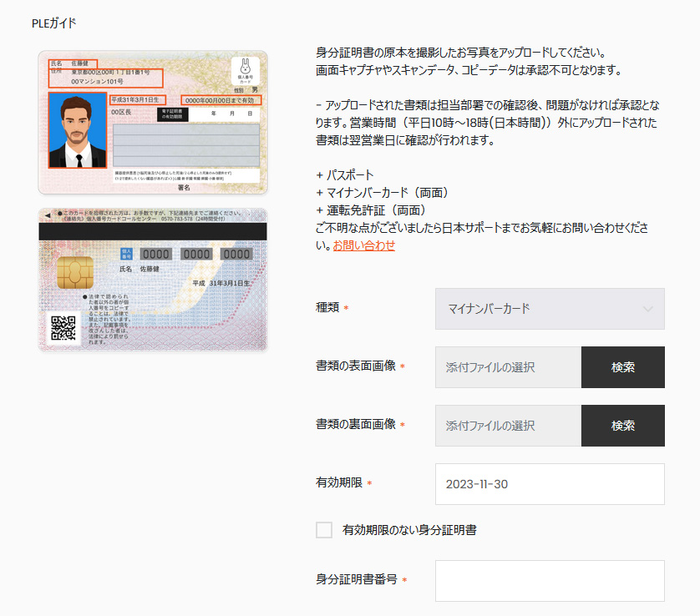Click the 書類の裏面画像 label
This screenshot has height=616, width=700.
coord(356,424)
